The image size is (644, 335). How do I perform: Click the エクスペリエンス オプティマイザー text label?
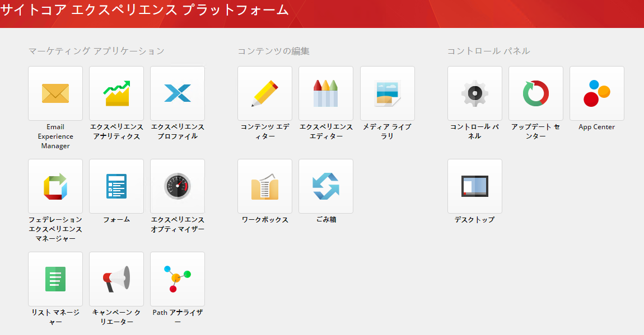click(x=178, y=224)
